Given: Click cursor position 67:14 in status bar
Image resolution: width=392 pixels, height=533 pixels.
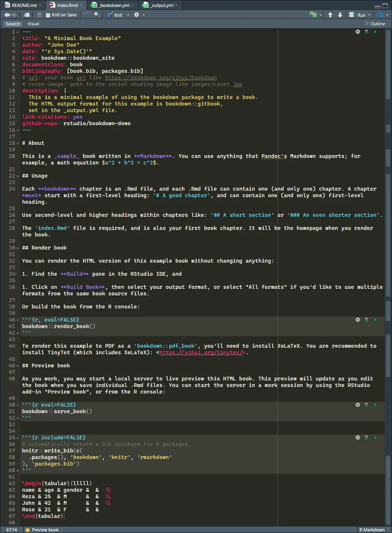Looking at the screenshot, I should coord(11,530).
